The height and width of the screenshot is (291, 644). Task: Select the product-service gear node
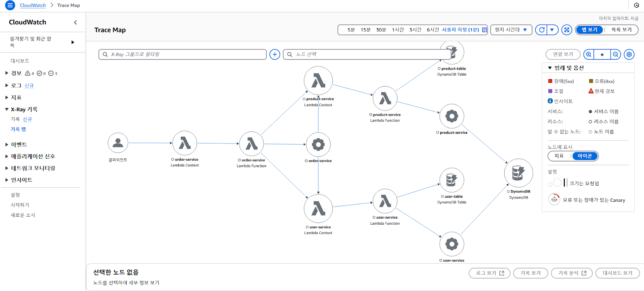[452, 116]
